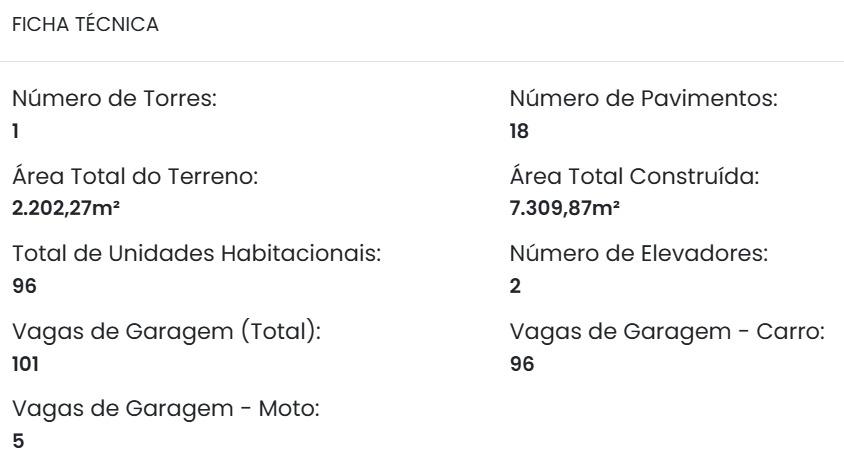Click the FICHA TÉCNICA heading
Image resolution: width=844 pixels, height=473 pixels.
[x=84, y=26]
